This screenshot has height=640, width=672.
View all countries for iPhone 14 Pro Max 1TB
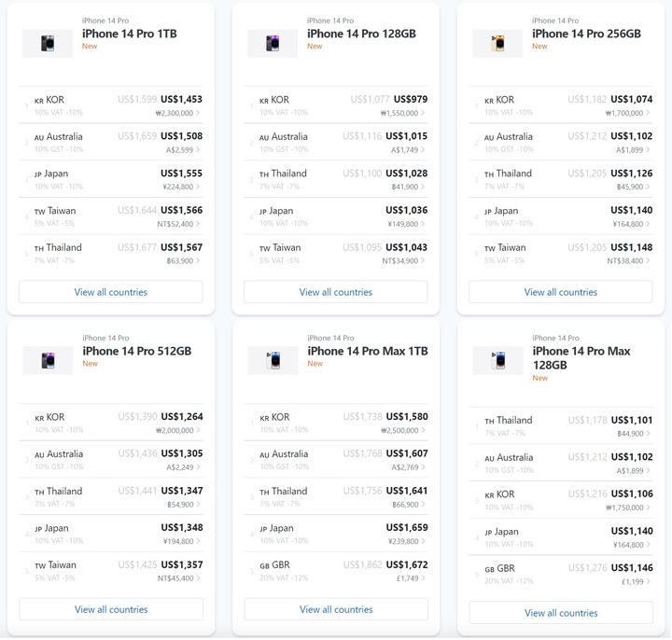coord(335,609)
